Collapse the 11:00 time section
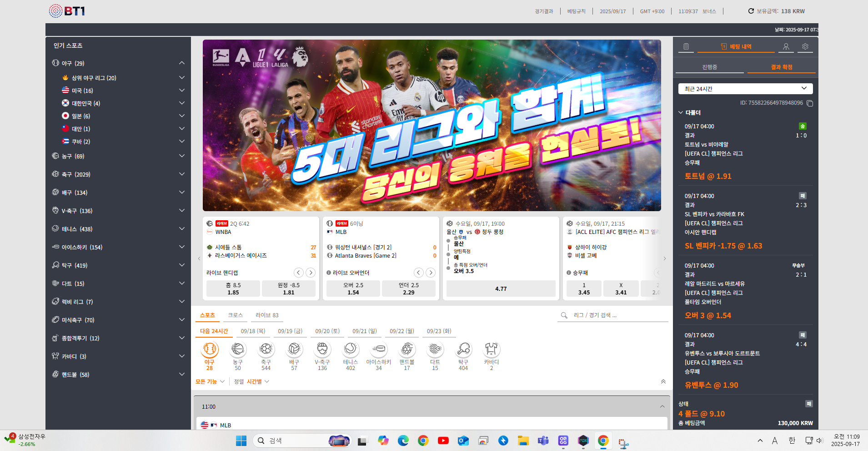The width and height of the screenshot is (868, 451). pos(662,406)
